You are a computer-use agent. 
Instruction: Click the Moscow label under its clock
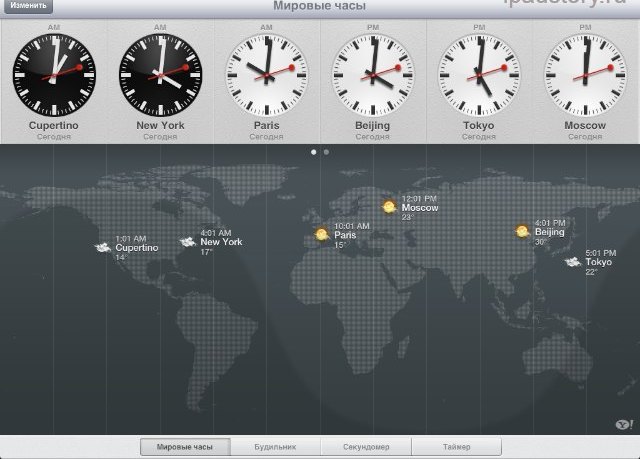(585, 126)
